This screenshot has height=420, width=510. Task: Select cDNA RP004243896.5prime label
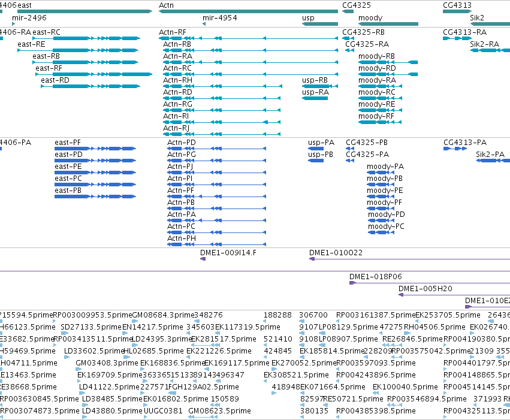376,375
